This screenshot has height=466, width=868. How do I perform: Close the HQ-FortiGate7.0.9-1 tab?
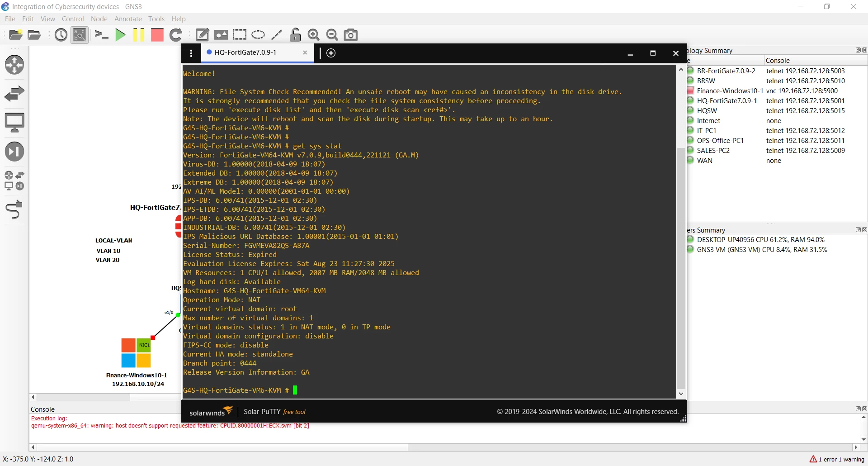(x=305, y=52)
